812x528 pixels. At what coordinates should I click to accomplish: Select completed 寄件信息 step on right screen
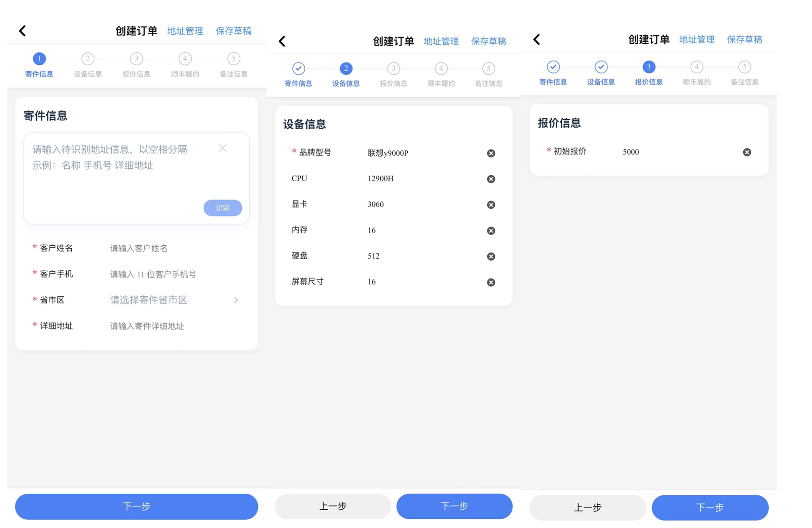point(553,74)
